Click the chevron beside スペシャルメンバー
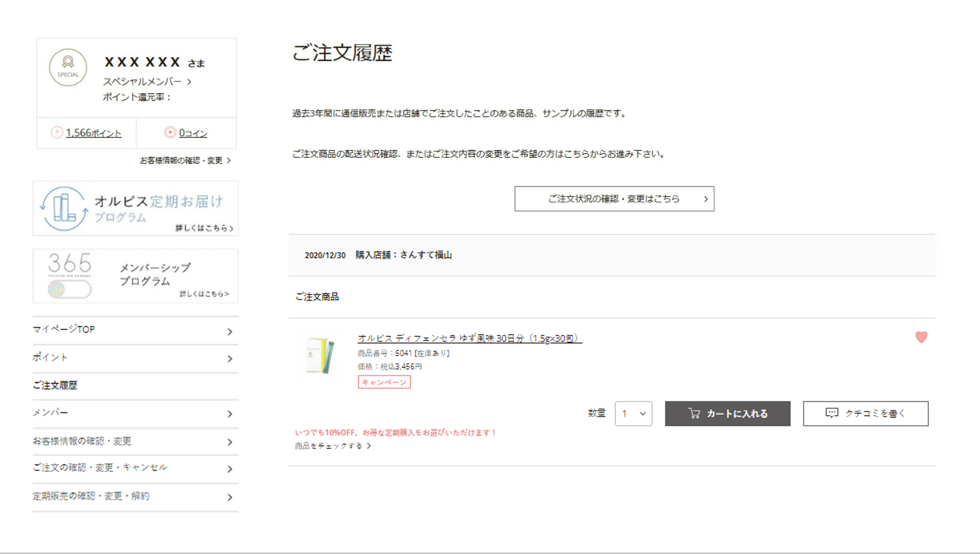The image size is (980, 554). tap(189, 82)
